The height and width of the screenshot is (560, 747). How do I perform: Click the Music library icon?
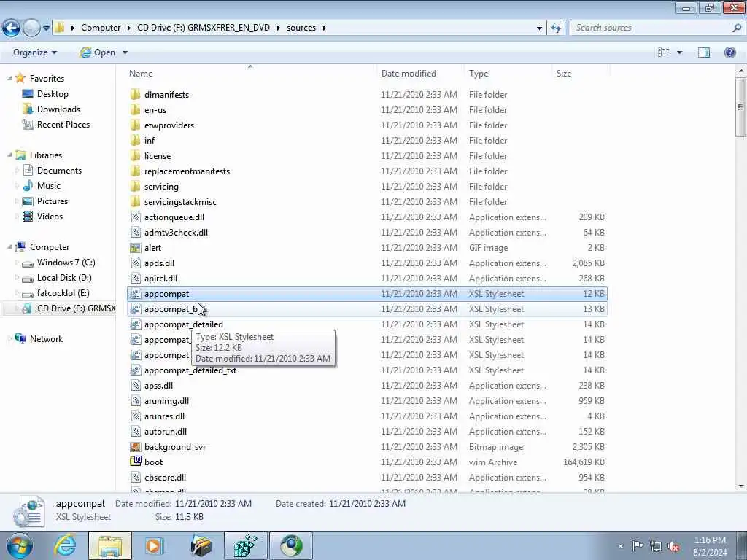click(x=28, y=186)
